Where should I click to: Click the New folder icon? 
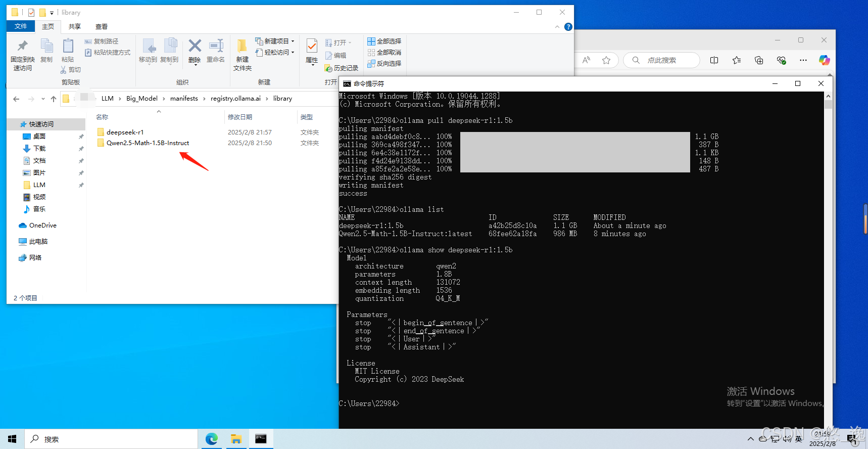click(243, 47)
